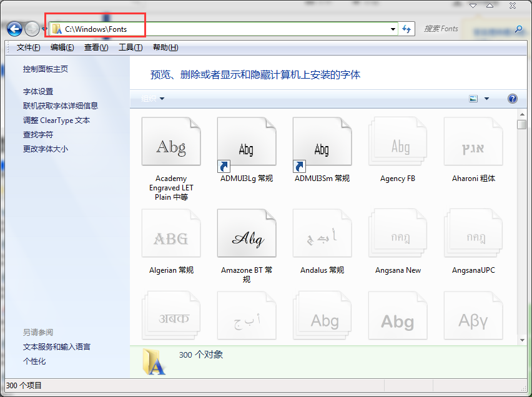
Task: Click the scrollbar down arrow
Action: [522, 340]
